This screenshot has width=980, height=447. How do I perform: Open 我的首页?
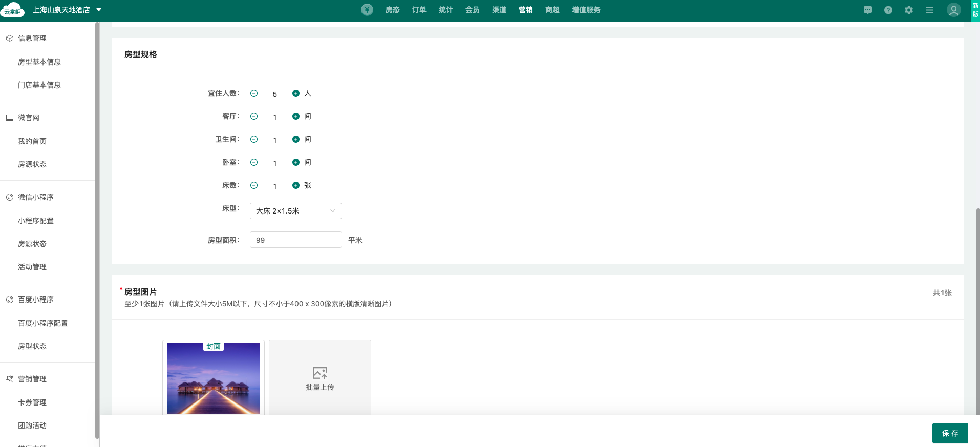[x=32, y=141]
